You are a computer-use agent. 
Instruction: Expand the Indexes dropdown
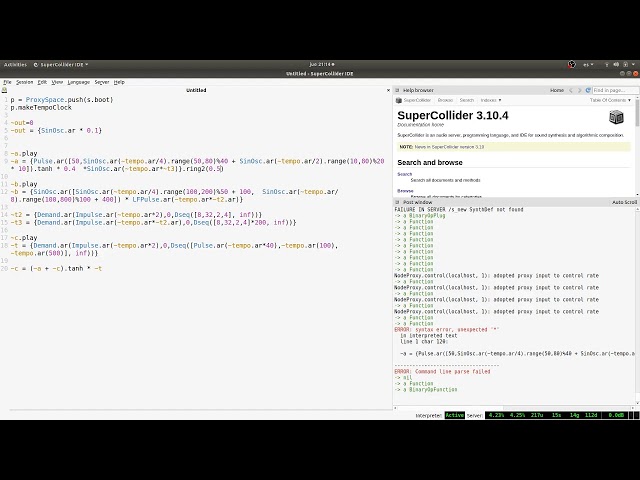point(491,100)
